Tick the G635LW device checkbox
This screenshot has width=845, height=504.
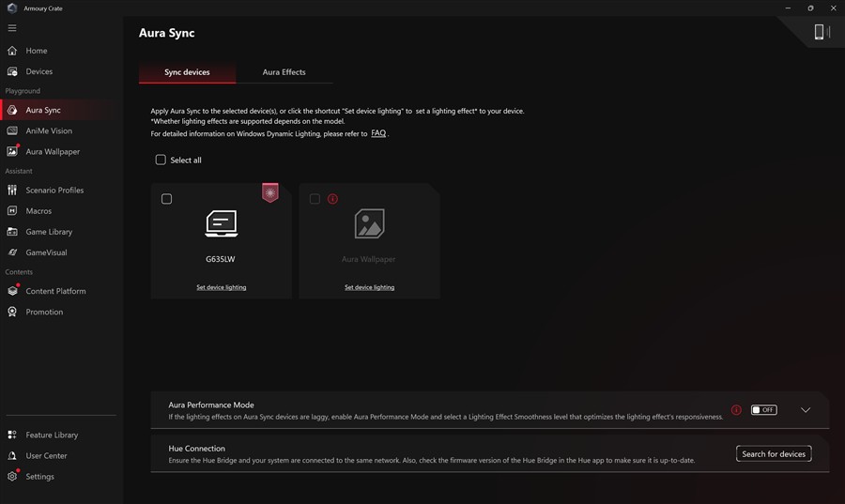click(167, 199)
